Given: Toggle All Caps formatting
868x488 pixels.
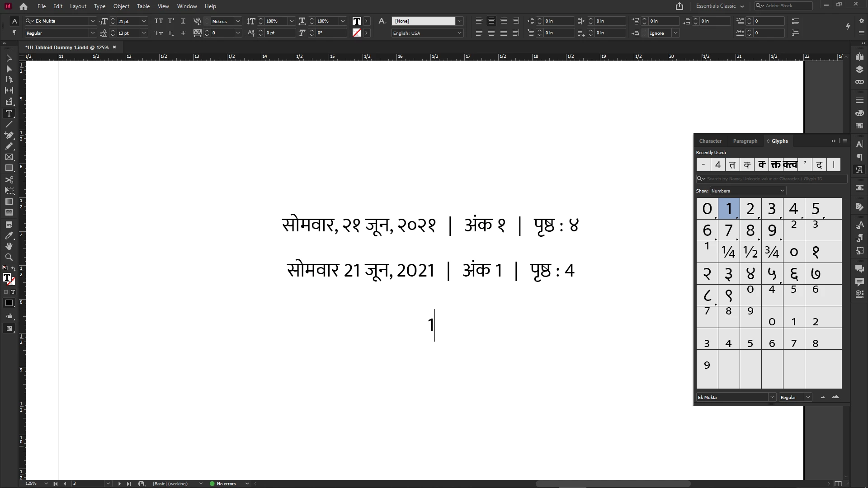Looking at the screenshot, I should click(x=158, y=21).
